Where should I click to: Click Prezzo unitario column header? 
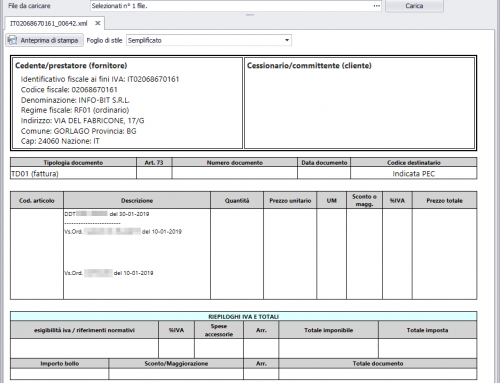tap(290, 201)
